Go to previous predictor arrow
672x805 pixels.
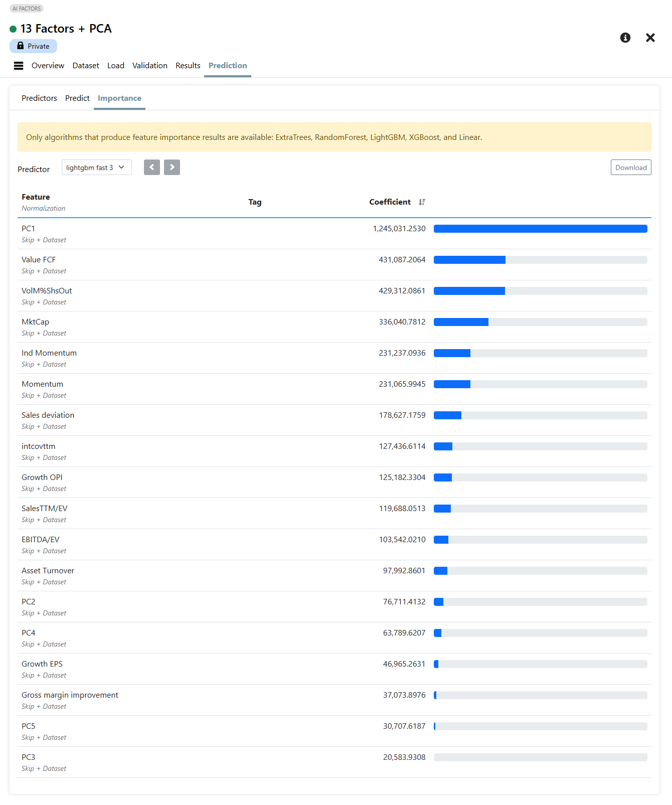click(152, 168)
